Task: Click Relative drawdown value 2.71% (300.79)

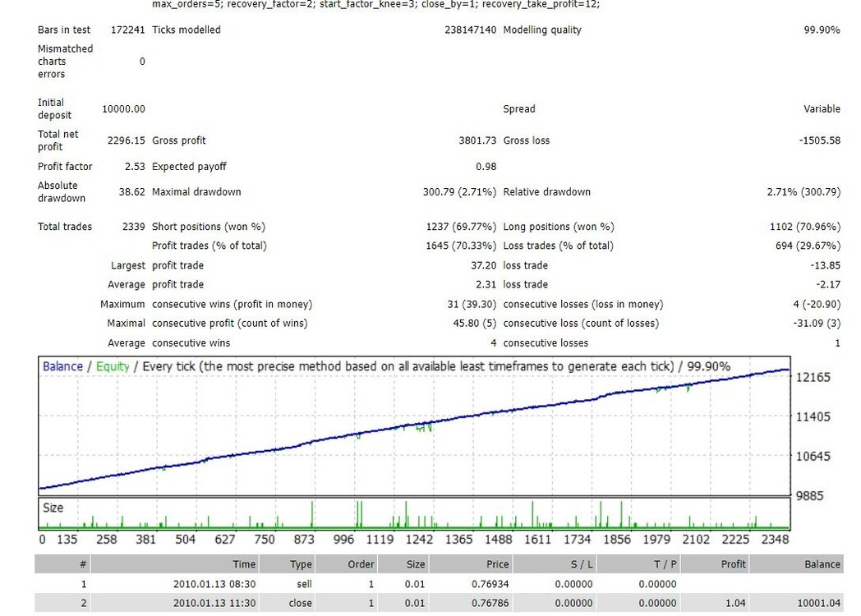Action: click(x=803, y=191)
